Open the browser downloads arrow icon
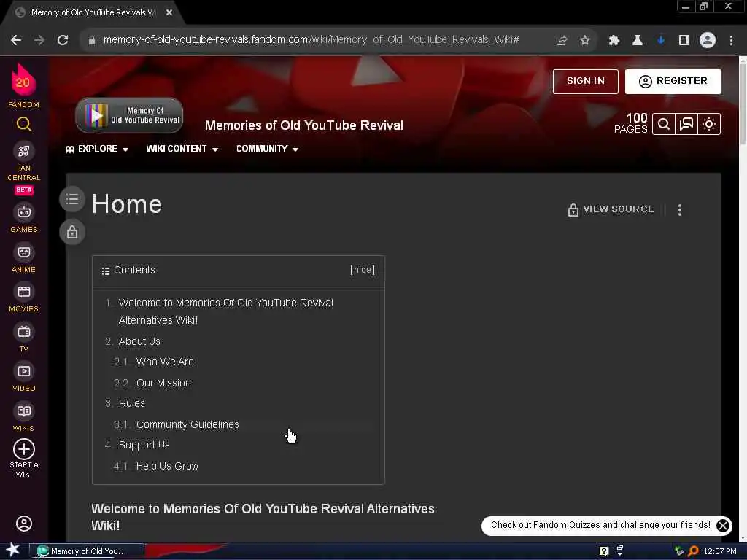The image size is (747, 560). pos(661,40)
